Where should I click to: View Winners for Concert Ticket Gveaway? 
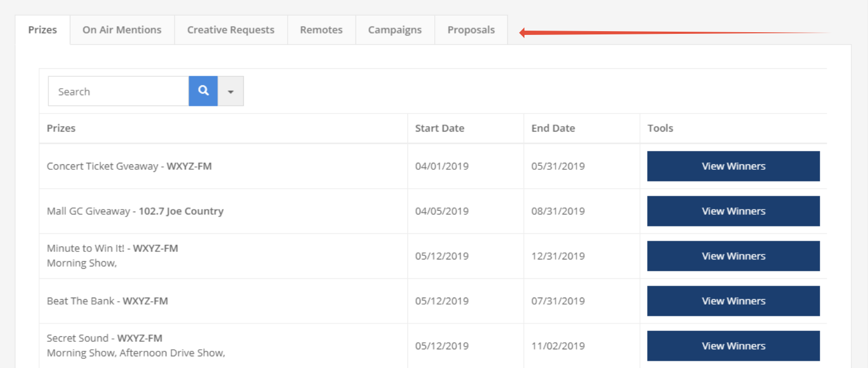tap(733, 166)
